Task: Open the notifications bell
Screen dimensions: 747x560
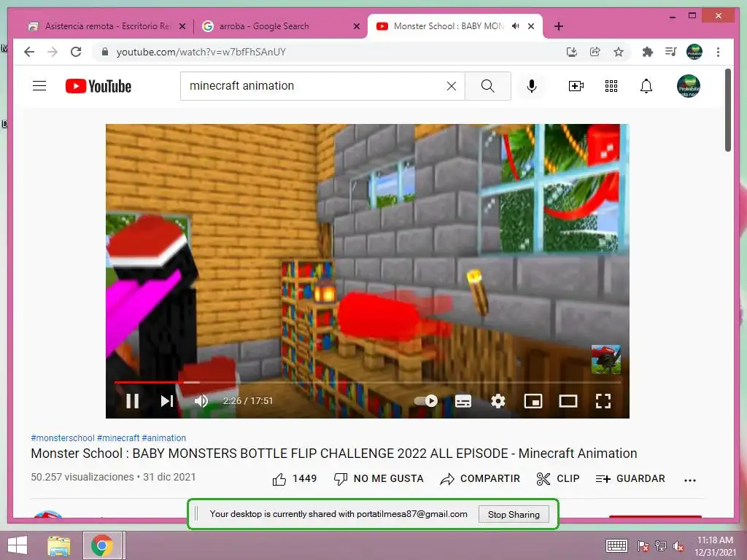Action: coord(646,86)
